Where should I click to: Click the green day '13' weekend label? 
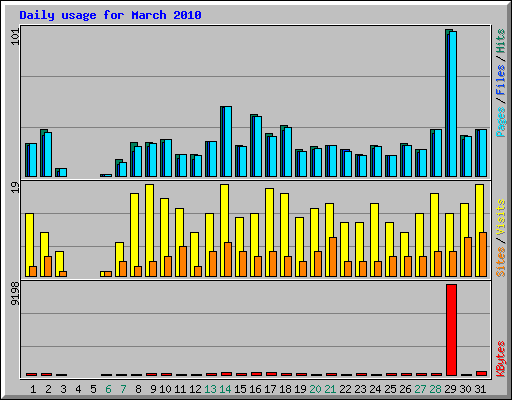point(210,389)
